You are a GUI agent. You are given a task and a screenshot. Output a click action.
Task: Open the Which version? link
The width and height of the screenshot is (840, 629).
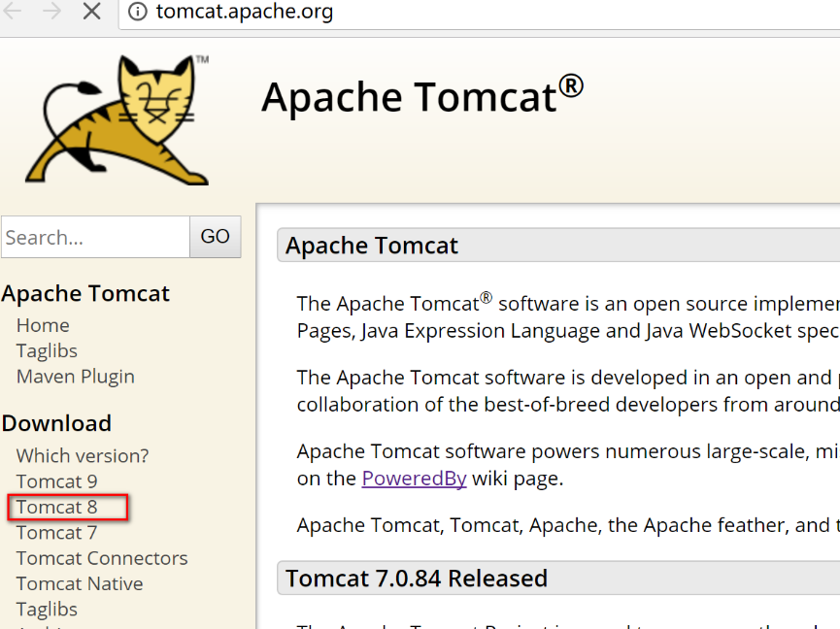(x=83, y=455)
